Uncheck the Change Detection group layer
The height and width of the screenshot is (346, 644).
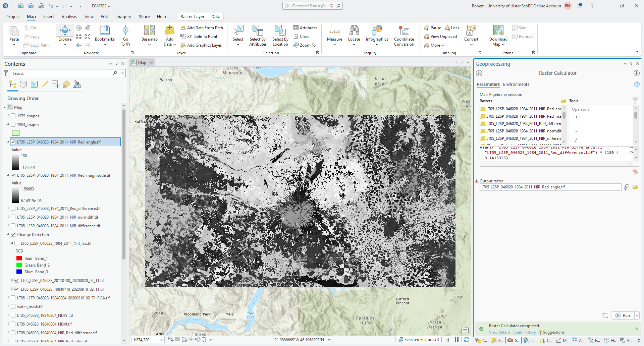point(13,235)
